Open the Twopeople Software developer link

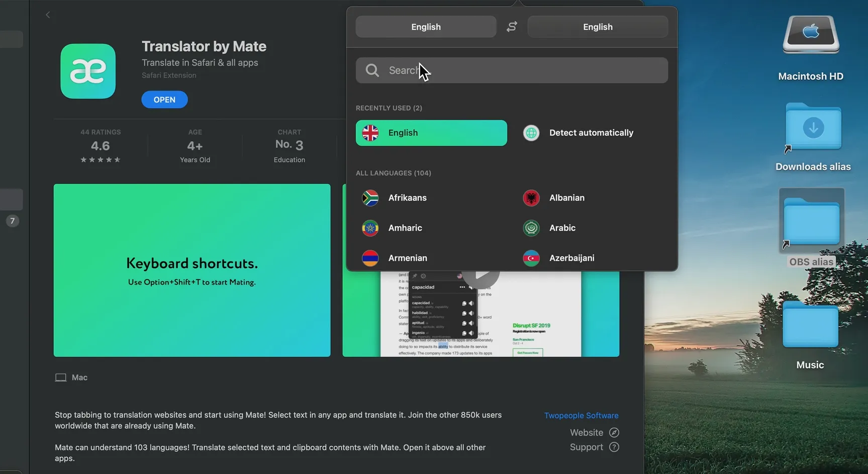pos(581,416)
